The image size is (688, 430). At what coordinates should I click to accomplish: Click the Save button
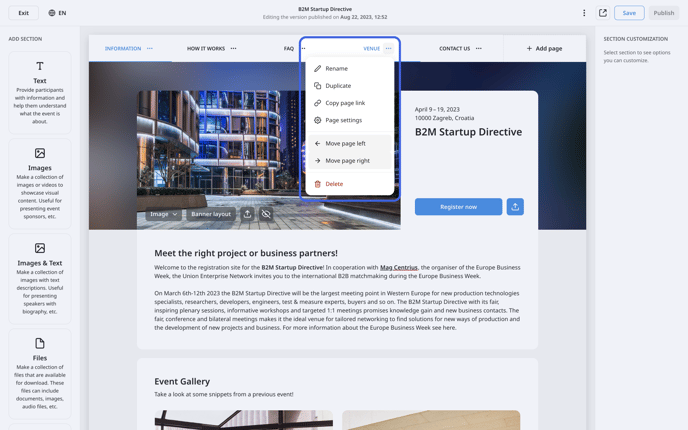click(x=629, y=13)
